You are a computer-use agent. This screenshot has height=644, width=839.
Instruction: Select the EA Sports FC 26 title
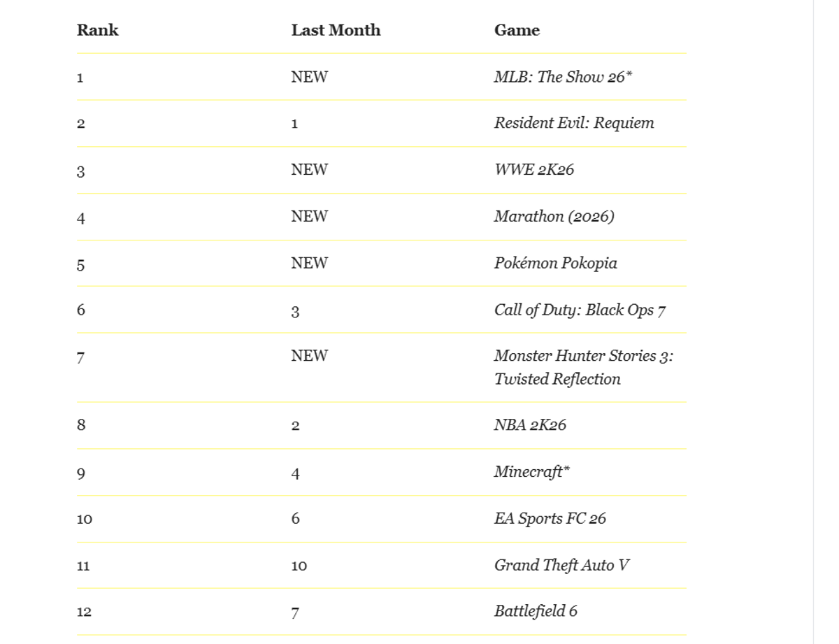point(550,519)
